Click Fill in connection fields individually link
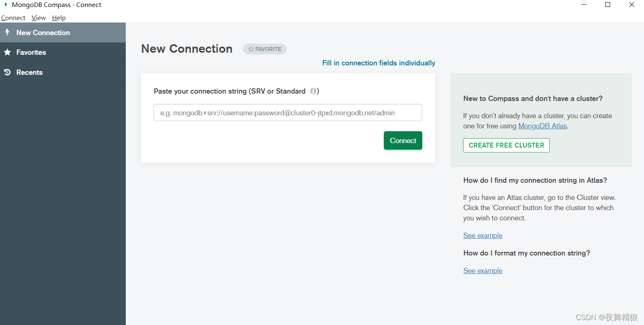Image resolution: width=644 pixels, height=325 pixels. [x=379, y=63]
